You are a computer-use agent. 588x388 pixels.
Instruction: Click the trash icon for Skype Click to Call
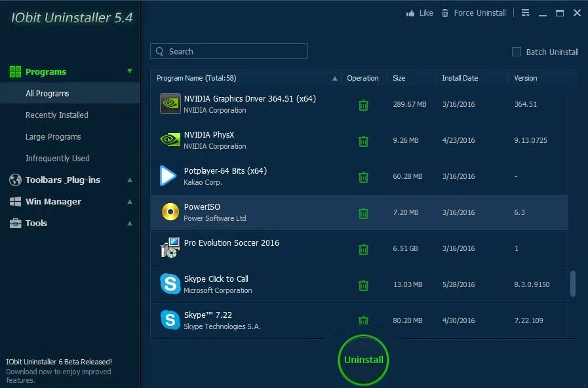363,285
